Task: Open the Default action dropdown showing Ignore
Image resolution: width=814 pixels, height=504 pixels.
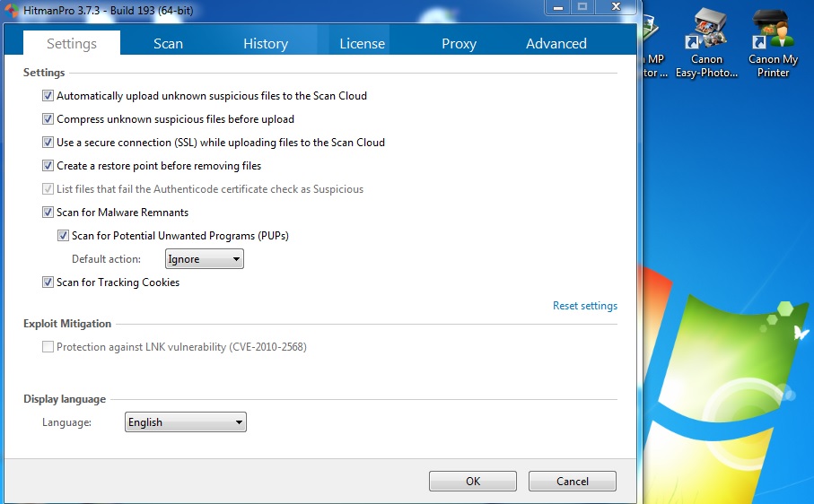Action: tap(204, 259)
